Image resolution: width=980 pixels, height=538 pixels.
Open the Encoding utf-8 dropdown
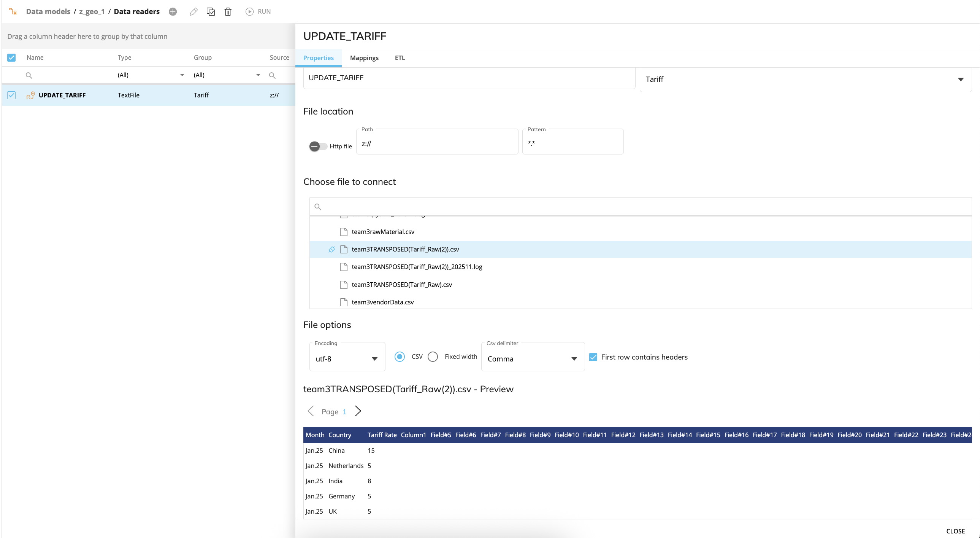pos(347,358)
